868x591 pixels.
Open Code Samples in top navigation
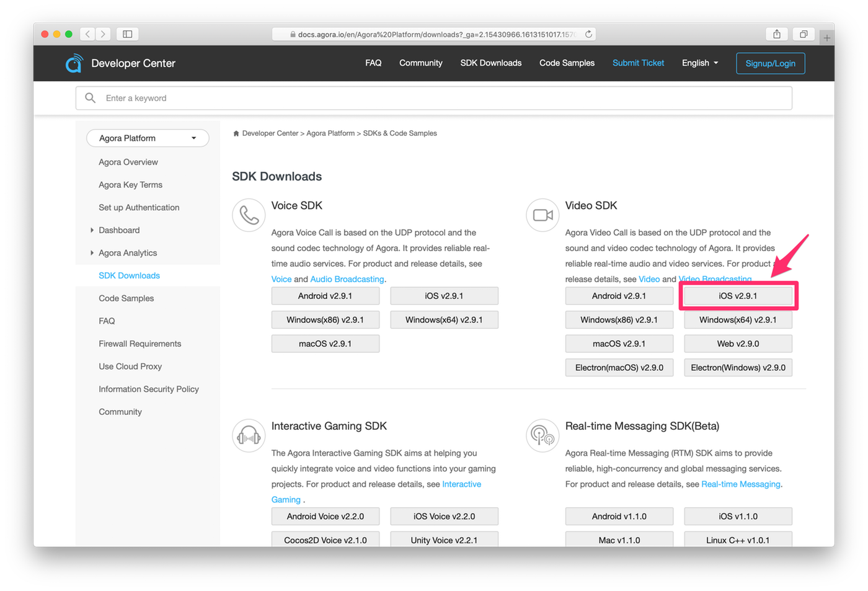[567, 63]
